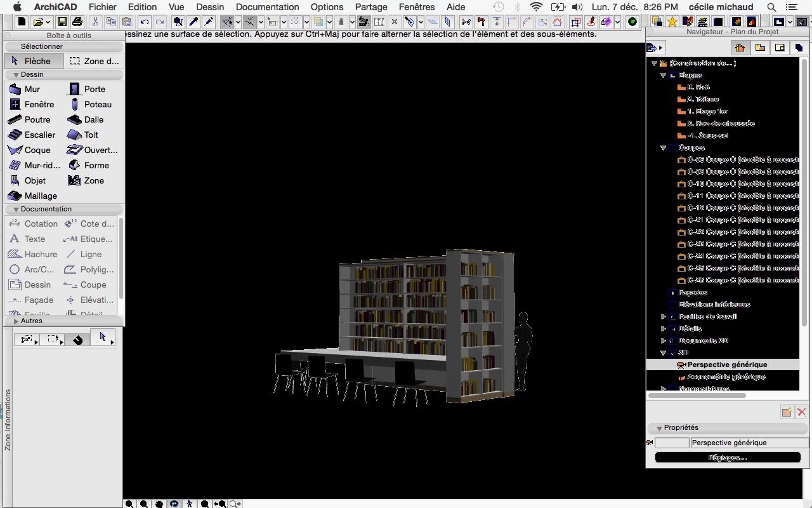This screenshot has height=508, width=812.
Task: Collapse the Dessin section in toolbox
Action: (16, 75)
